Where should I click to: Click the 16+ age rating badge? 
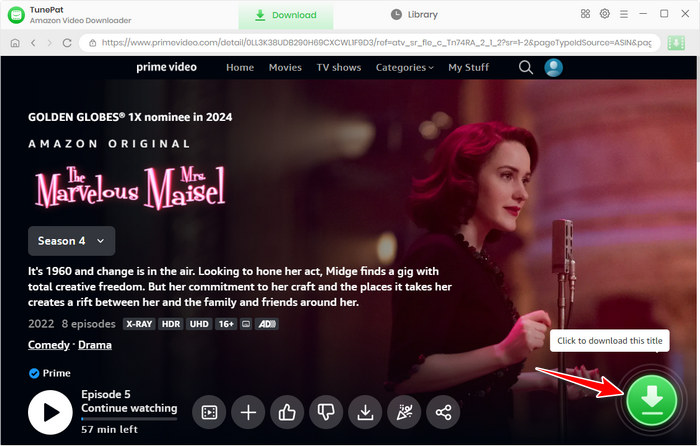226,324
